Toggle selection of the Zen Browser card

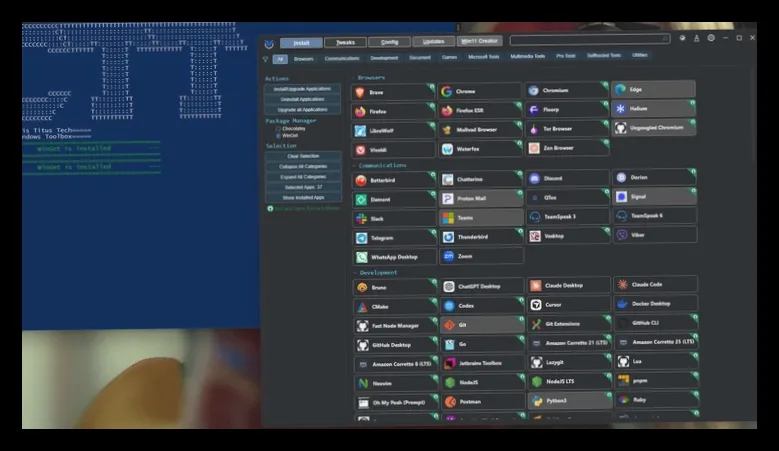tap(567, 148)
